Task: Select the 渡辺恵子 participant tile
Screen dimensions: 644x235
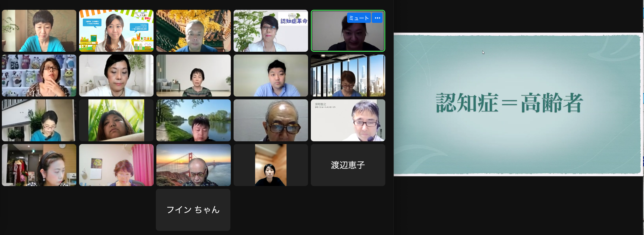Action: point(348,165)
